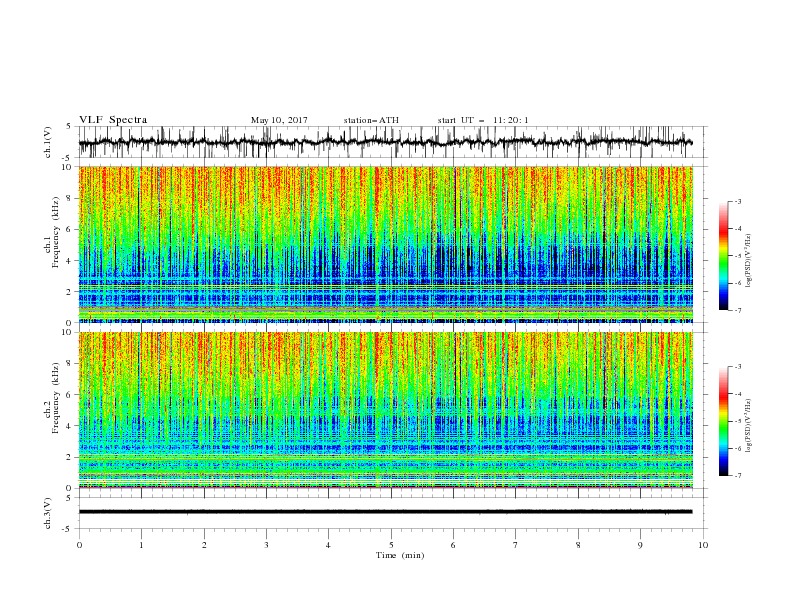This screenshot has height=612, width=792.
Task: Click inside the ch.2 spectrogram panel
Action: (386, 410)
